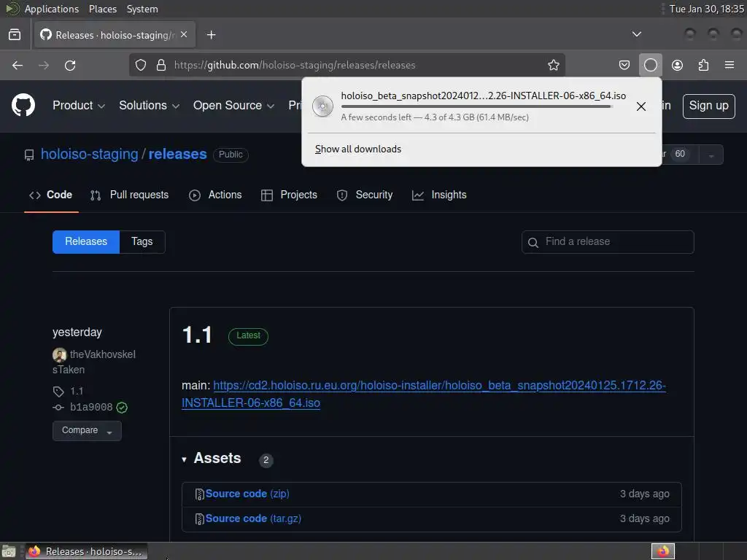Click the download progress bar

tap(477, 106)
